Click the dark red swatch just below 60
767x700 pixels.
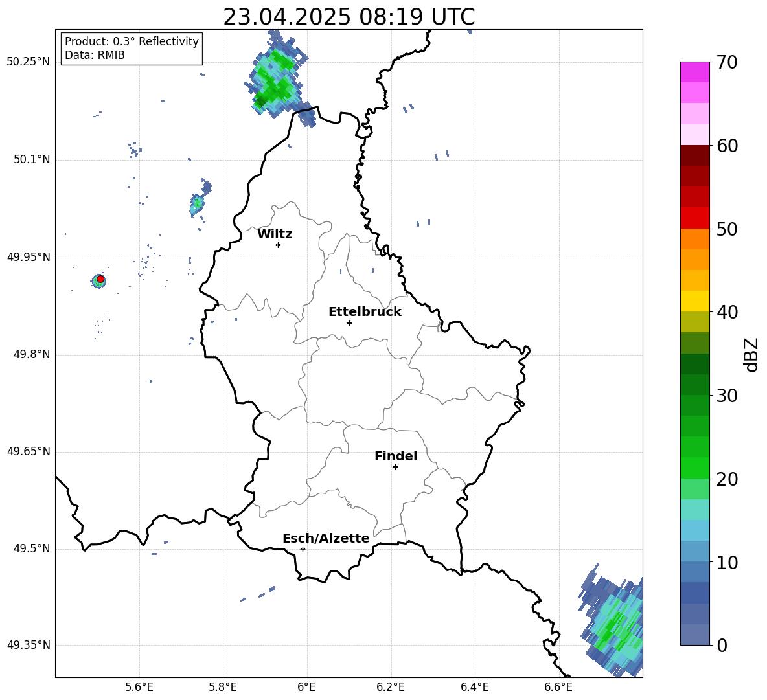[x=695, y=155]
